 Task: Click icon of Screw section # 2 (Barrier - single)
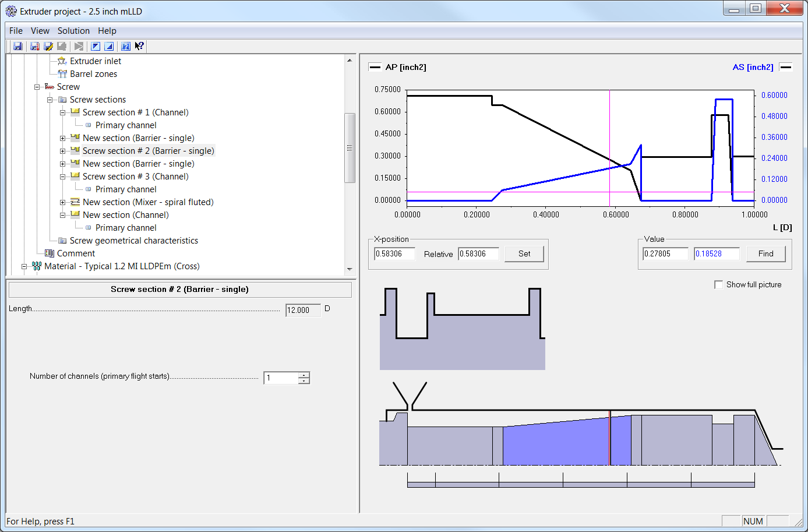tap(75, 150)
